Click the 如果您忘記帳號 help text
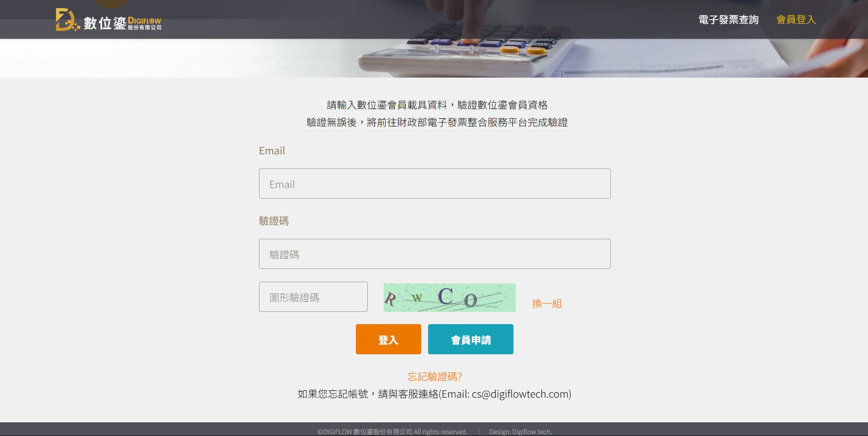Image resolution: width=868 pixels, height=436 pixels. (x=333, y=394)
